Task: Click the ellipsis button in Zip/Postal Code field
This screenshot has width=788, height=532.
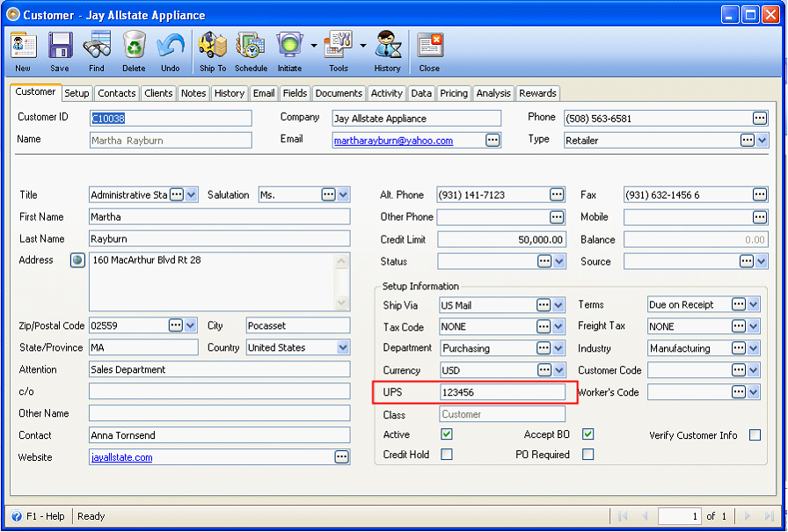Action: tap(176, 325)
